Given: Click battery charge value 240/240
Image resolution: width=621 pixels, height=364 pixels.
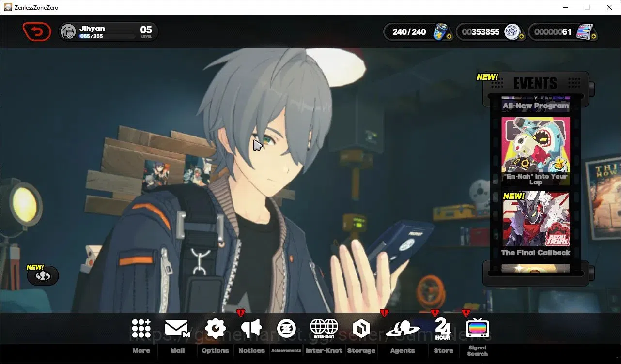Looking at the screenshot, I should [x=409, y=32].
